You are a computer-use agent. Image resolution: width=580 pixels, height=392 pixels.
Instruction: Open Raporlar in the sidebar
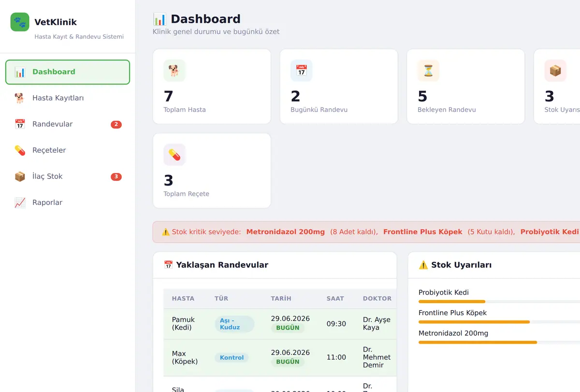tap(68, 203)
